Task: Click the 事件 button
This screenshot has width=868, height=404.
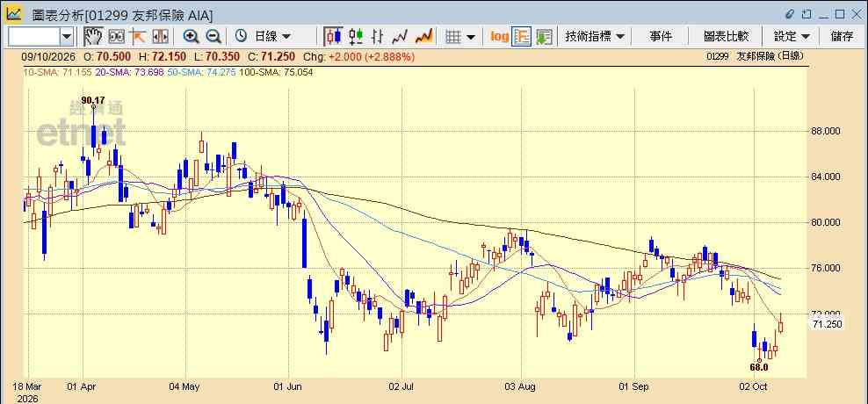Action: coord(661,37)
